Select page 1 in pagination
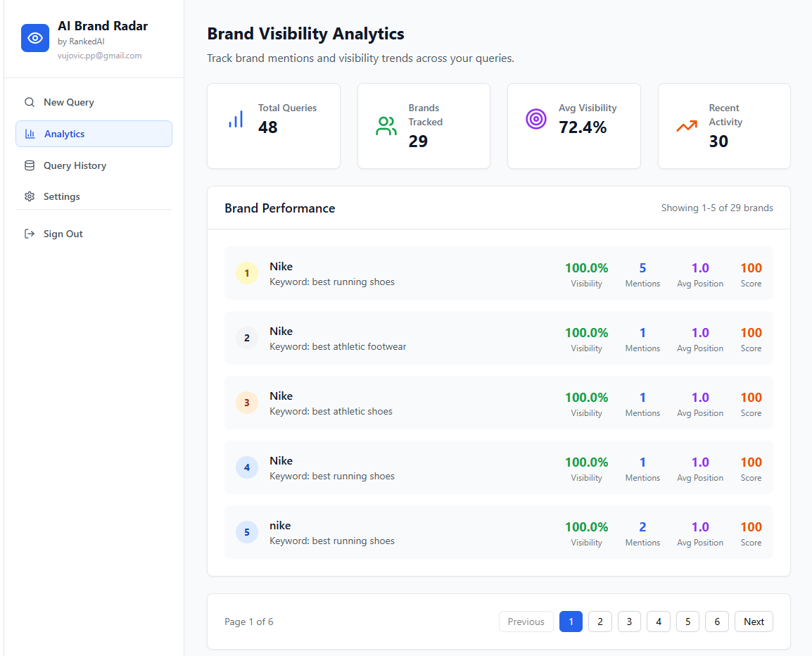The image size is (812, 656). point(571,622)
